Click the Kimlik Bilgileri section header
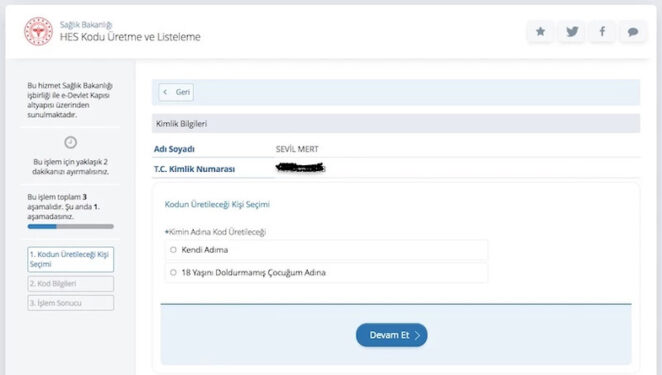Viewport: 662px width, 375px height. pos(396,124)
